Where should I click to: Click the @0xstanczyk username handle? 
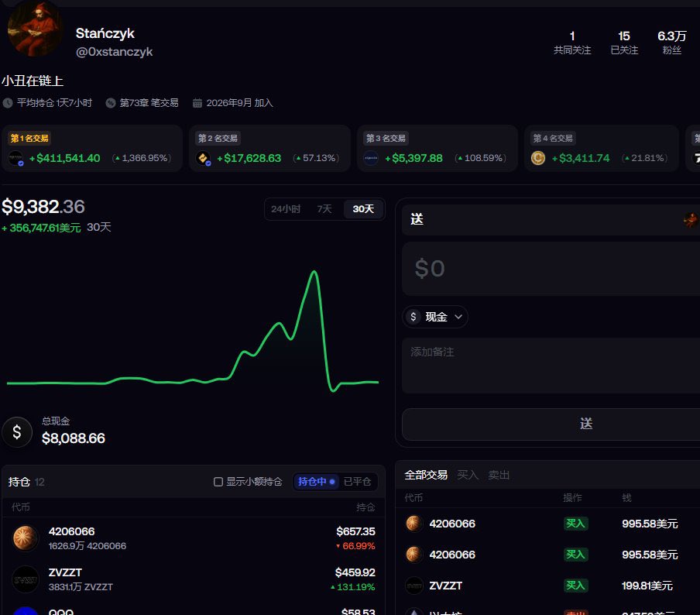115,52
